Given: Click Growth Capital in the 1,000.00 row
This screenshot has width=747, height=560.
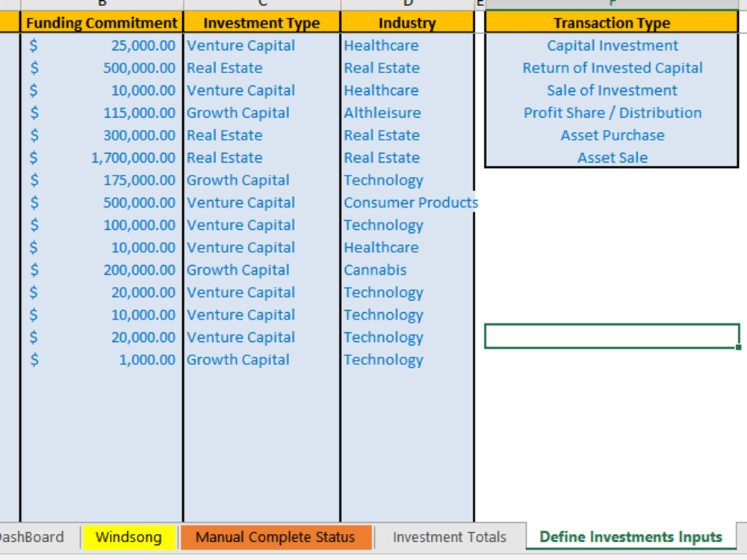Looking at the screenshot, I should click(261, 360).
